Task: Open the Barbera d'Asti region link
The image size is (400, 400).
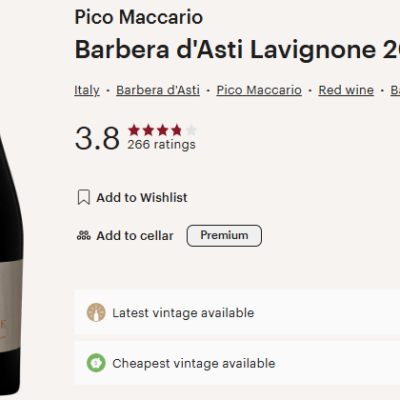Action: [158, 90]
